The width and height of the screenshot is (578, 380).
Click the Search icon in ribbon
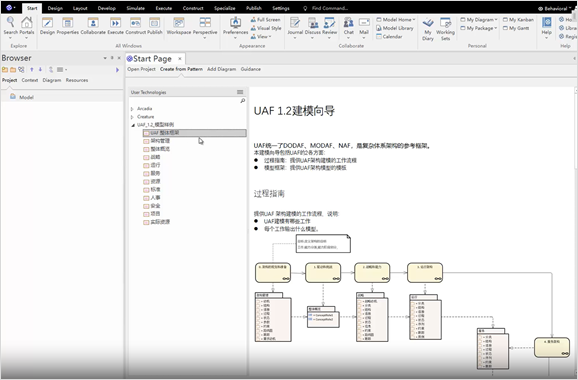coord(11,22)
